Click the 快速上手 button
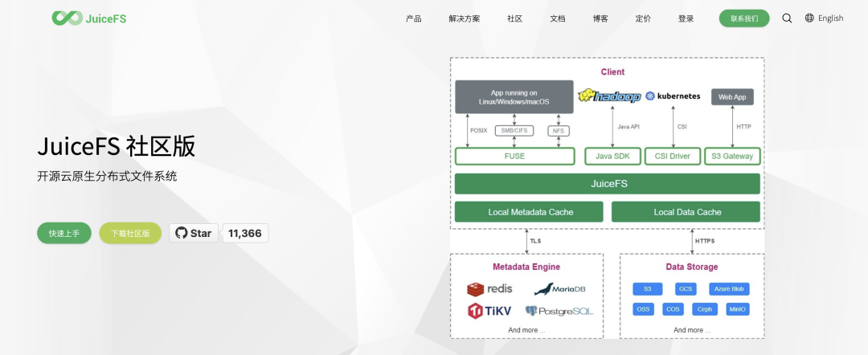868x355 pixels. (64, 234)
